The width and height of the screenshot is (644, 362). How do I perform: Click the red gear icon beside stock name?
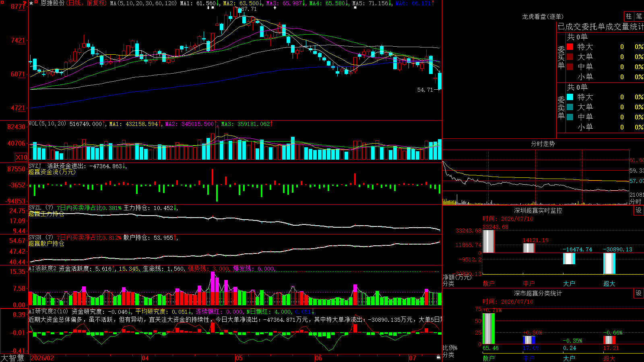click(x=36, y=2)
